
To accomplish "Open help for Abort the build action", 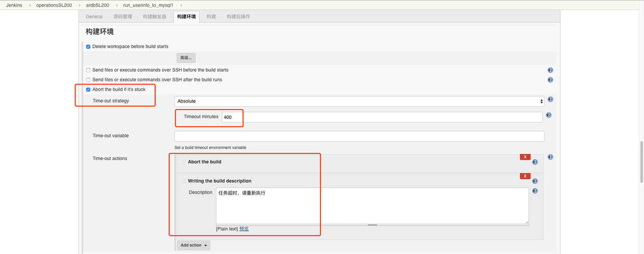I will point(535,162).
